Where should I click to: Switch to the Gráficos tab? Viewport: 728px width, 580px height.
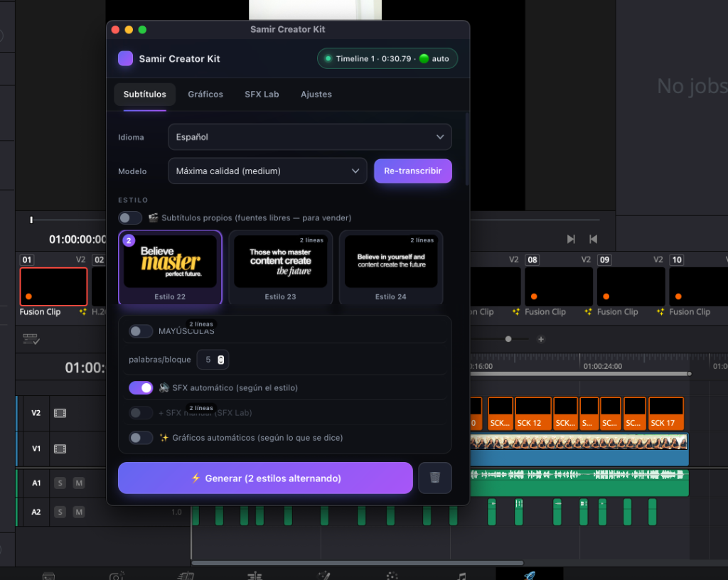[x=205, y=95]
